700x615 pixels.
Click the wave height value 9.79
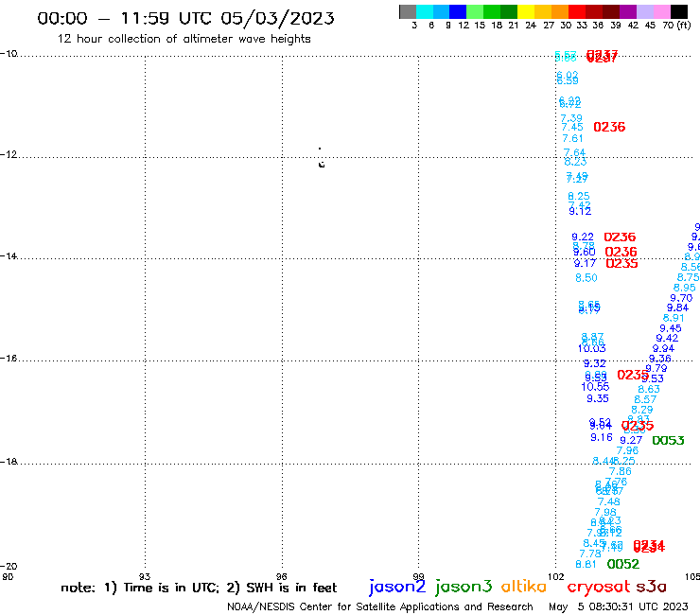(x=656, y=368)
